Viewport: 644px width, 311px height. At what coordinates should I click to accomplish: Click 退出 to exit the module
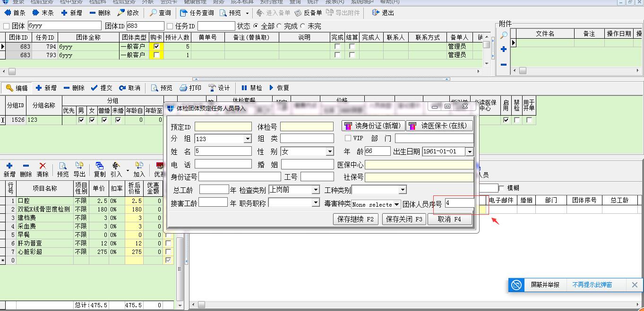pos(383,13)
